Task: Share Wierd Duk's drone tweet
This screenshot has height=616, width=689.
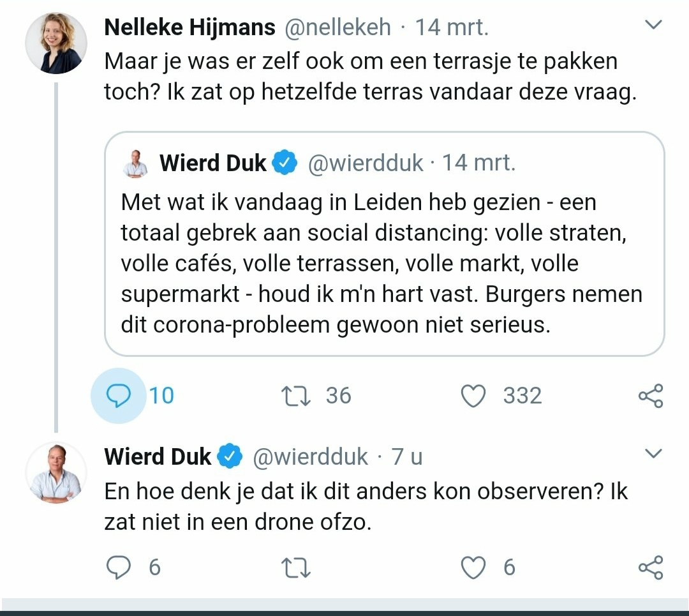Action: click(x=651, y=567)
